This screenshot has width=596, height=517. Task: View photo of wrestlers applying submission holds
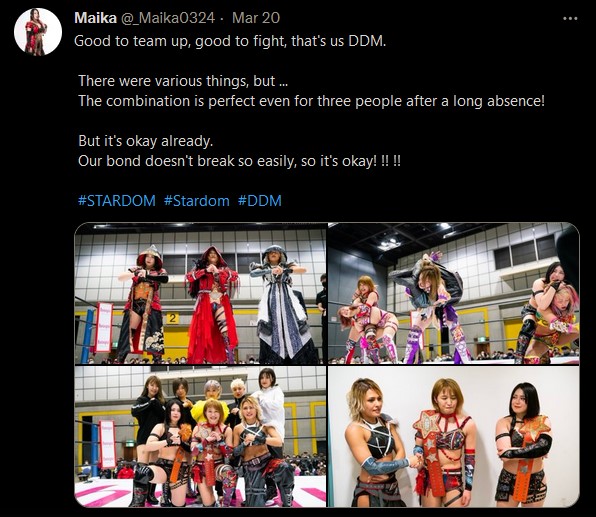(453, 293)
